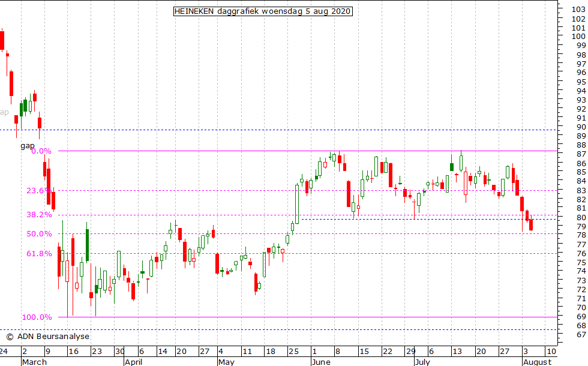Click date label "2" above March
This screenshot has height=366, width=588.
coord(25,352)
